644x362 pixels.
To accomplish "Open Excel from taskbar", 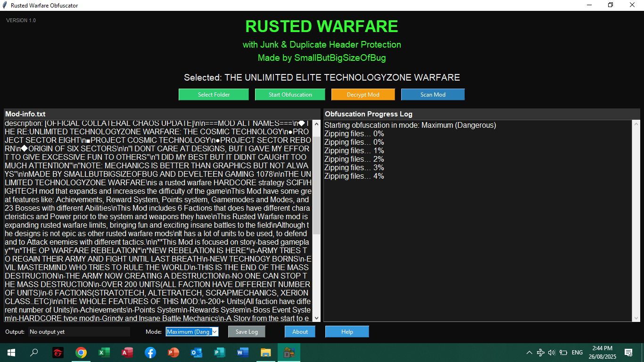I will (x=104, y=353).
